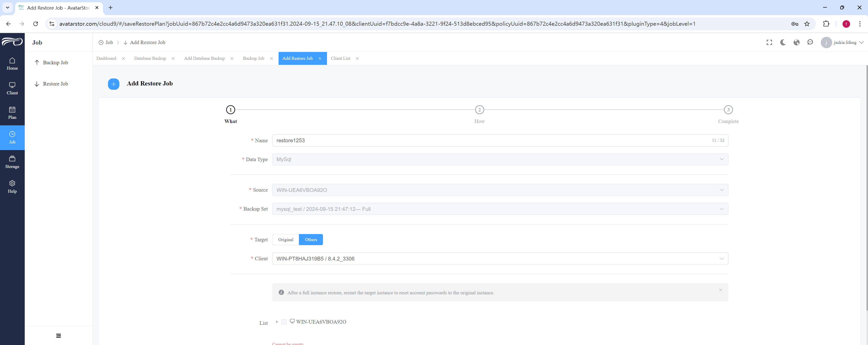Image resolution: width=868 pixels, height=345 pixels.
Task: Switch to the Client List tab
Action: point(340,58)
